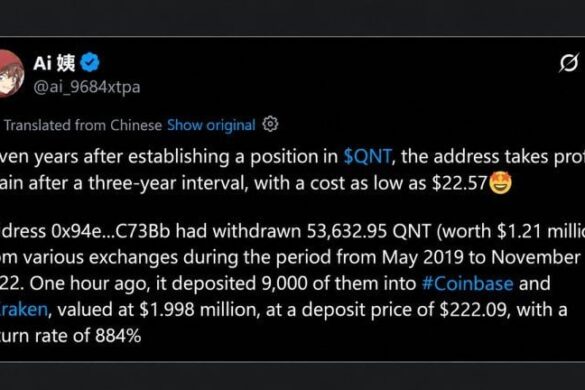
Task: Click the 884% return rate text
Action: tap(118, 336)
